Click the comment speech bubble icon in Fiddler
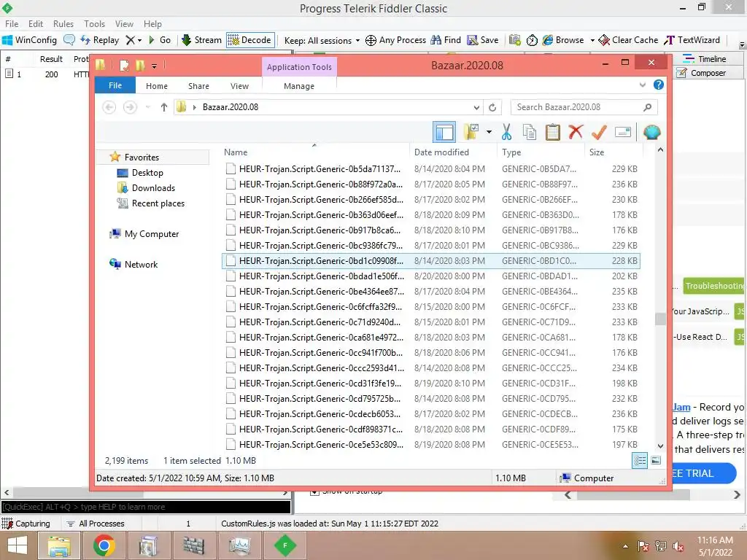The height and width of the screenshot is (560, 747). pyautogui.click(x=69, y=40)
